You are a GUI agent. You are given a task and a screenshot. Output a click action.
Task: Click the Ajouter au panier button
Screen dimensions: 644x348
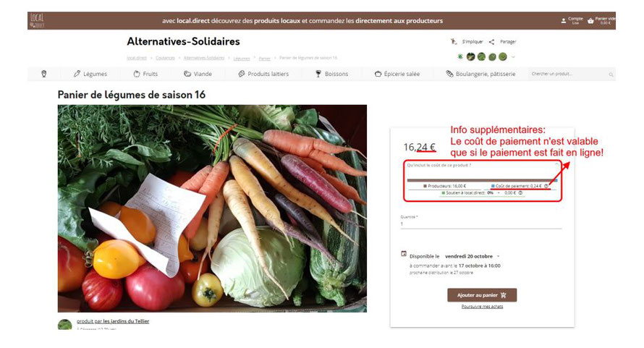point(482,295)
